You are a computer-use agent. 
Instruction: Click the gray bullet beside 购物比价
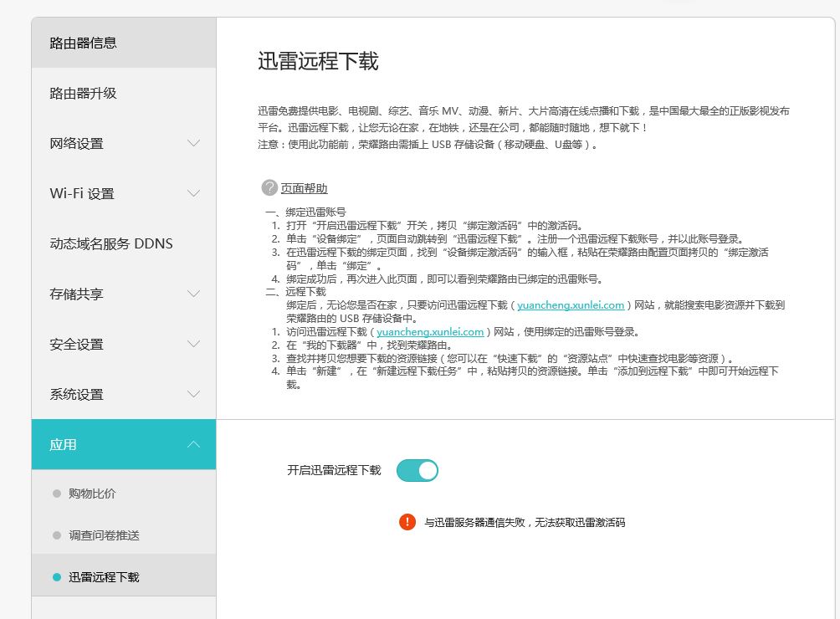click(x=57, y=494)
